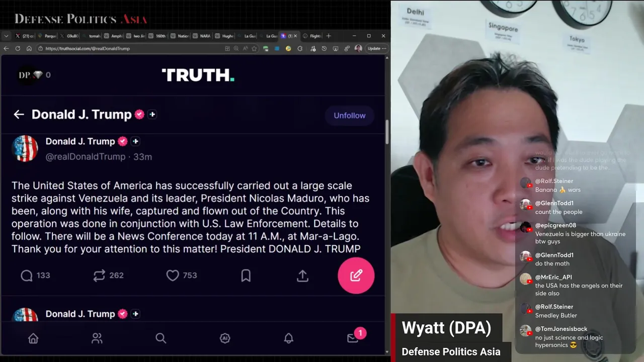Click 'Banana wars' chat message
The width and height of the screenshot is (644, 362).
[x=558, y=190]
